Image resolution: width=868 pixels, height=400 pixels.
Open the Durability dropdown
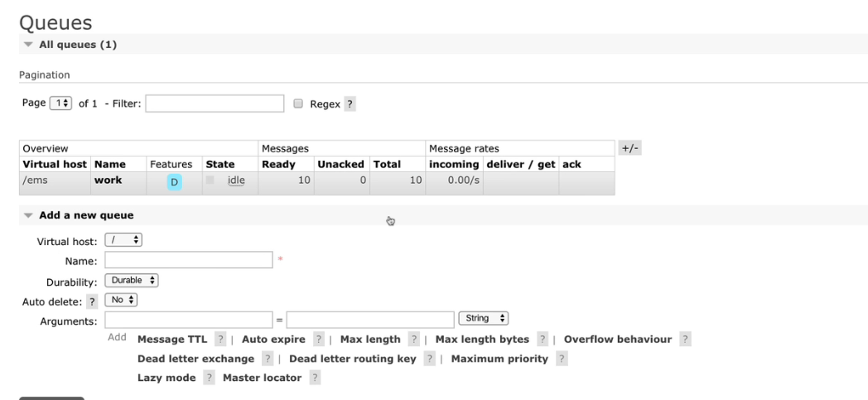click(x=132, y=281)
